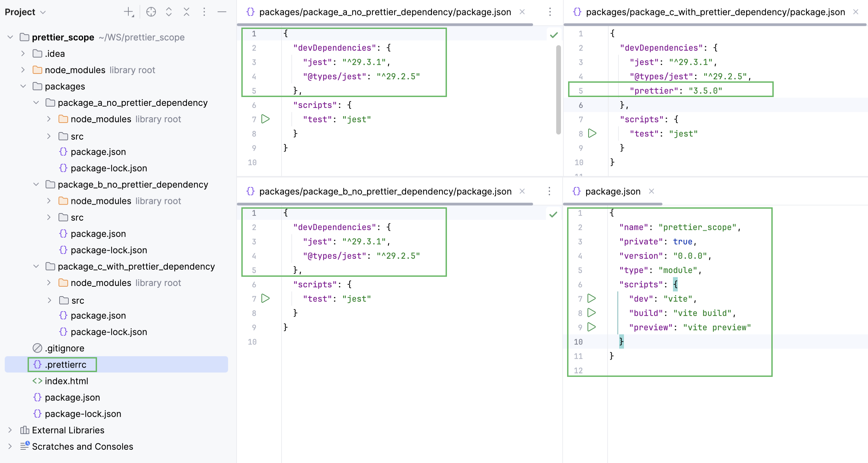Open the kebab menu on package_a editor tab
Screen dimensions: 868x463
point(549,12)
